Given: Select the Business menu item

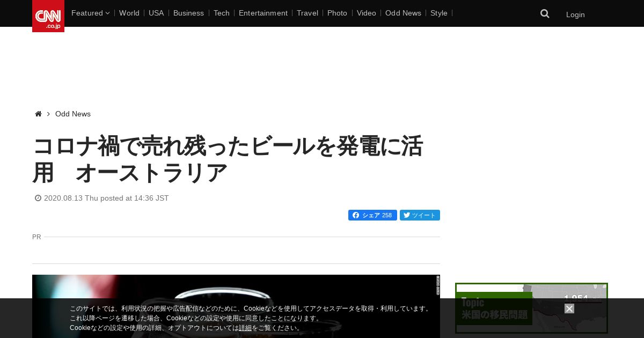Looking at the screenshot, I should pyautogui.click(x=188, y=13).
